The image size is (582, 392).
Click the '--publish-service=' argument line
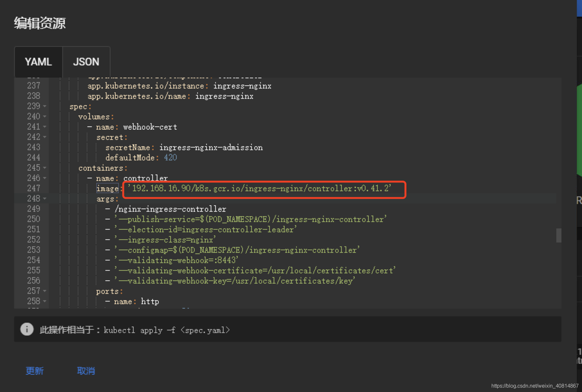pos(251,219)
